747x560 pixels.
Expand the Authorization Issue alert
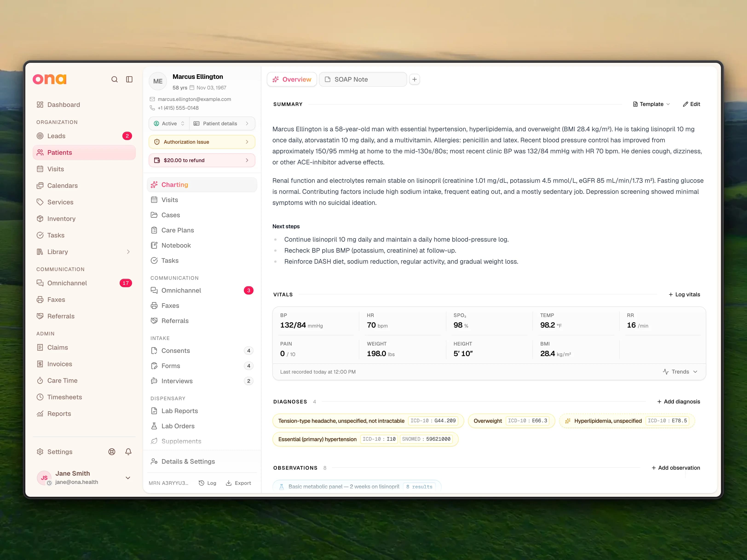(x=202, y=142)
